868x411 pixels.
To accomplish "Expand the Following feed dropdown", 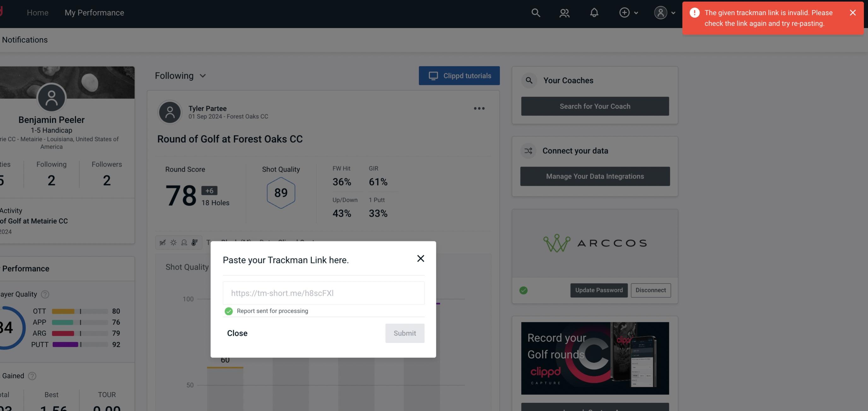I will pos(180,75).
